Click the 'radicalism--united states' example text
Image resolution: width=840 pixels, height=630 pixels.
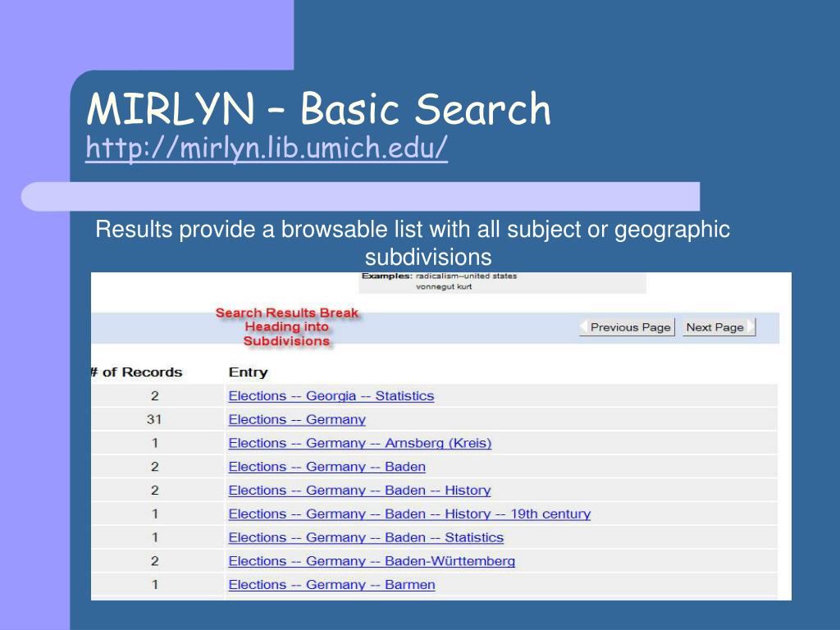pos(466,276)
